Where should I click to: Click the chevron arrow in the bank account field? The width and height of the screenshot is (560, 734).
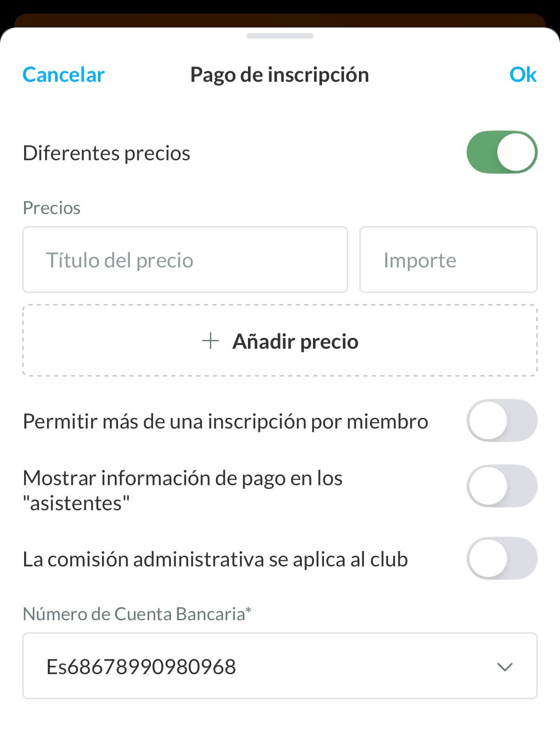(x=504, y=667)
